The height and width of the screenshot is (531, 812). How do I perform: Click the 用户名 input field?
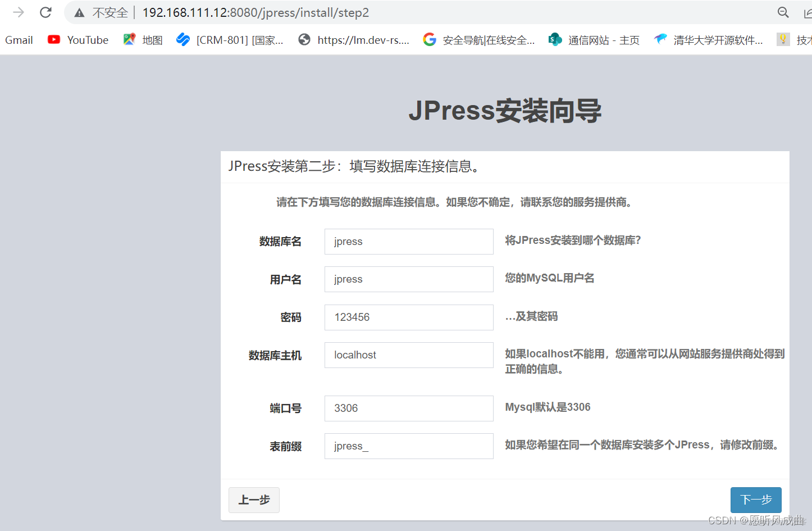[409, 279]
